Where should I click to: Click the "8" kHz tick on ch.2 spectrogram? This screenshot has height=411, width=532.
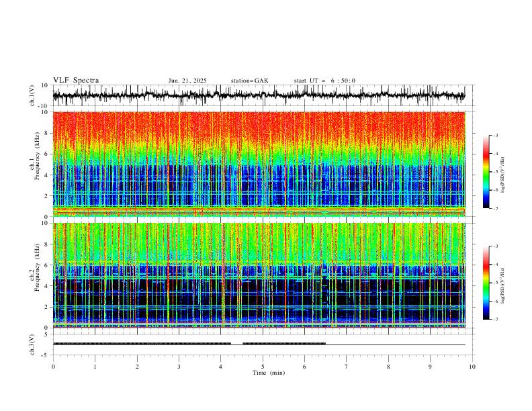coord(47,244)
